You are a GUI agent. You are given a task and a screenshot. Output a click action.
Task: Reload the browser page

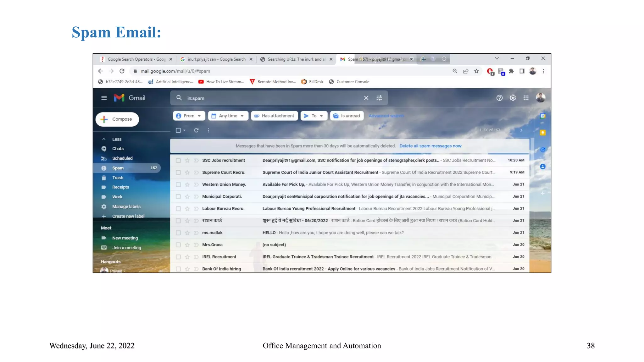coord(122,71)
